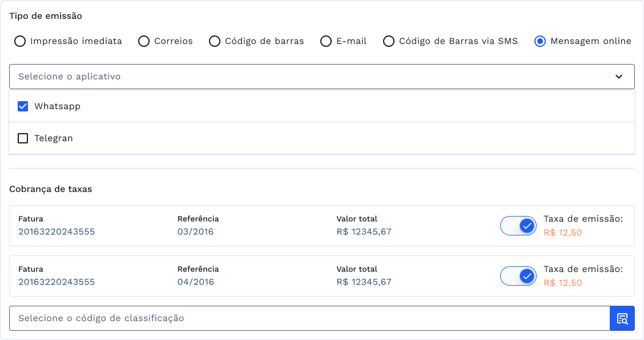Click the chevron arrow in the app dropdown

[x=619, y=77]
